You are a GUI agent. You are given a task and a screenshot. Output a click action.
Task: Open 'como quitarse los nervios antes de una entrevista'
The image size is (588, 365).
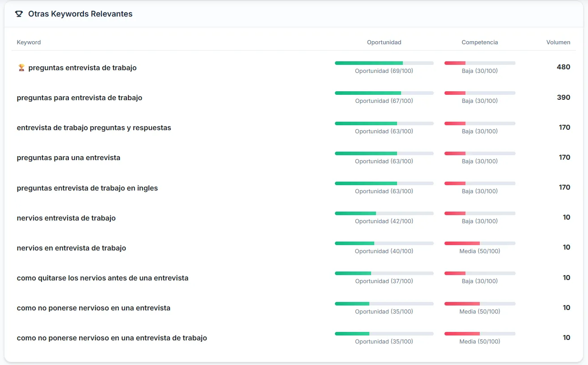point(102,278)
